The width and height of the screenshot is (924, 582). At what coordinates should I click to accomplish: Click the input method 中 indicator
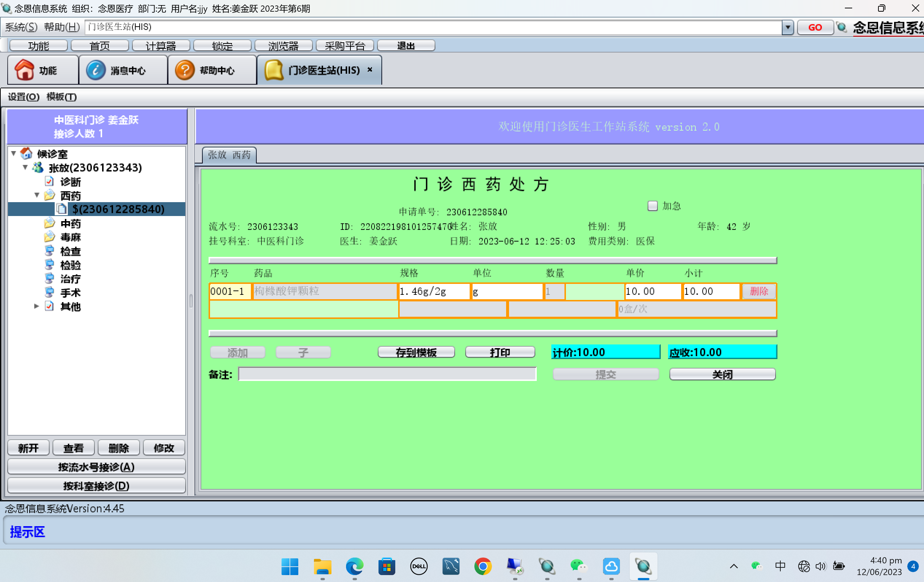[x=780, y=566]
